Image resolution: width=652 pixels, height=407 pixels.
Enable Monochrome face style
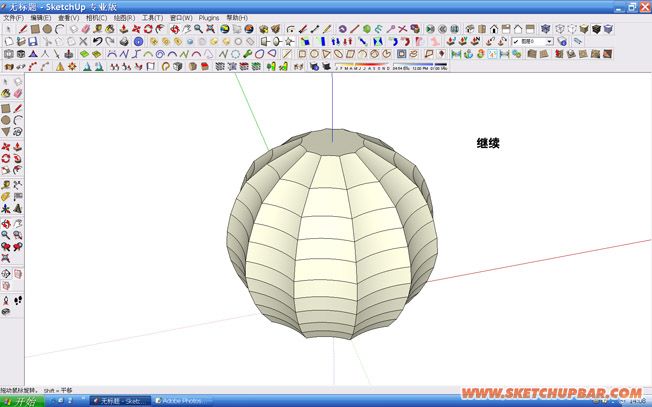[608, 29]
